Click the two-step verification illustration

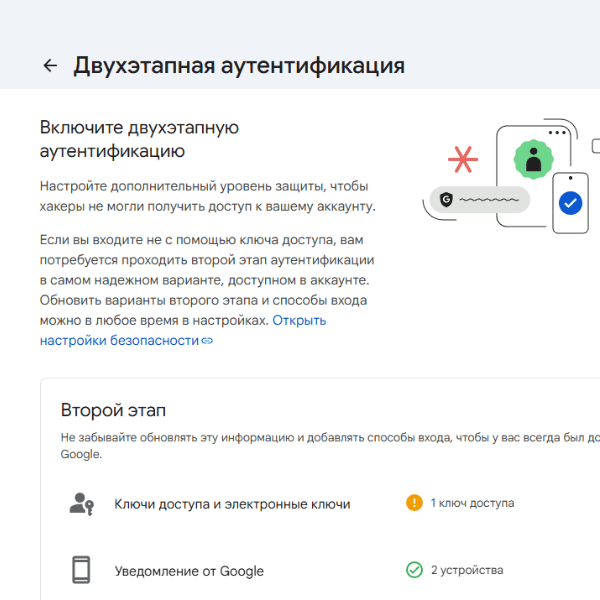coord(509,175)
